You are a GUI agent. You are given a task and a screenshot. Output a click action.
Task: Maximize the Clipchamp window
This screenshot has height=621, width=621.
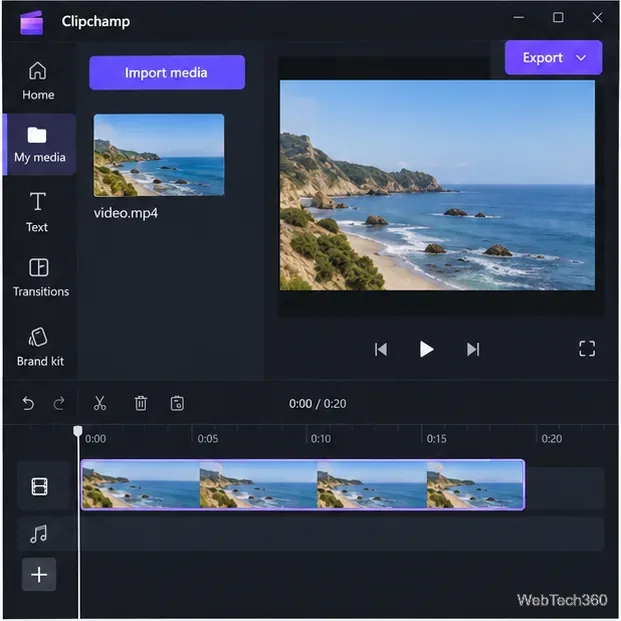pos(558,17)
